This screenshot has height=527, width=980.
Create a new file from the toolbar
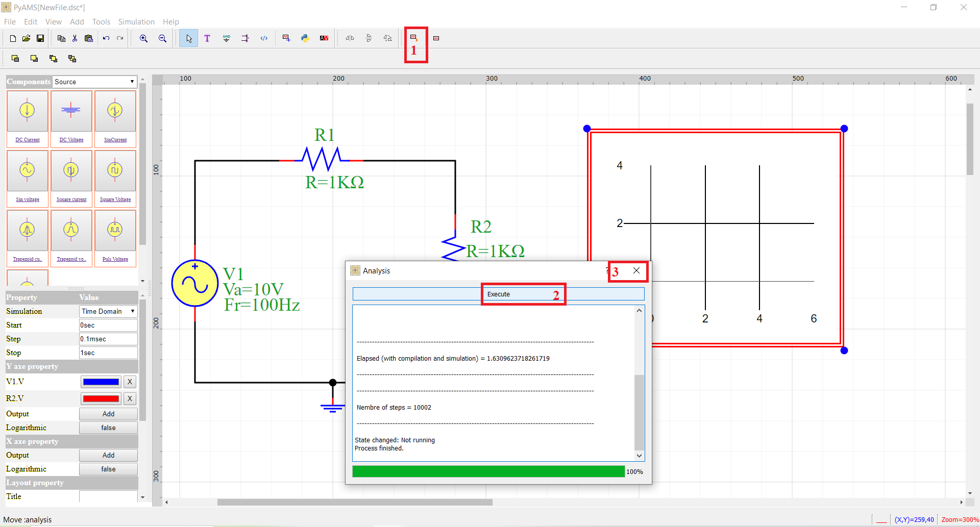[13, 38]
